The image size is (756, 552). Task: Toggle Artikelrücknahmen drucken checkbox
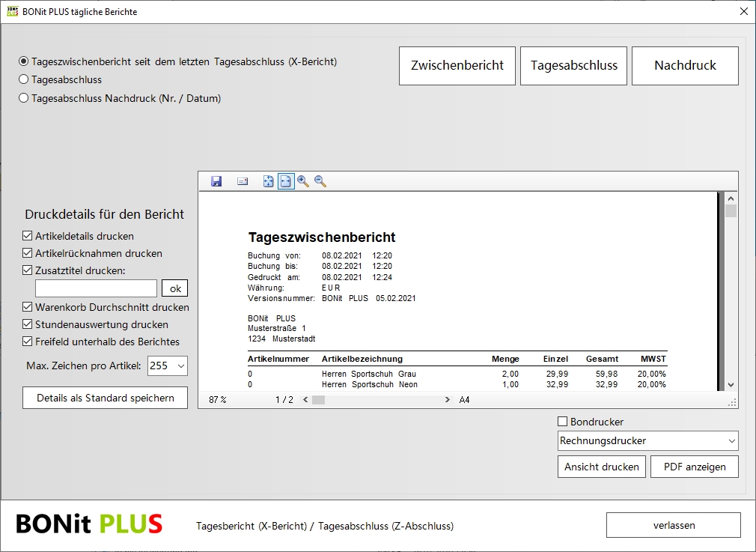28,253
